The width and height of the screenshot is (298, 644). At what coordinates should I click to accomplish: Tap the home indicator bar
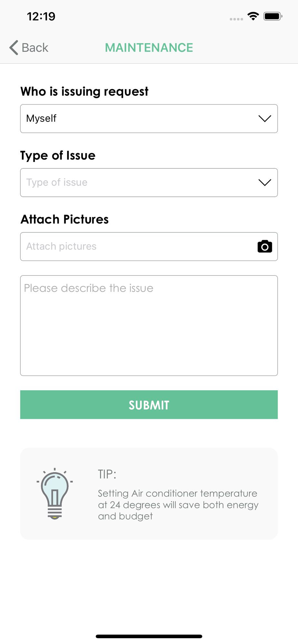(149, 636)
